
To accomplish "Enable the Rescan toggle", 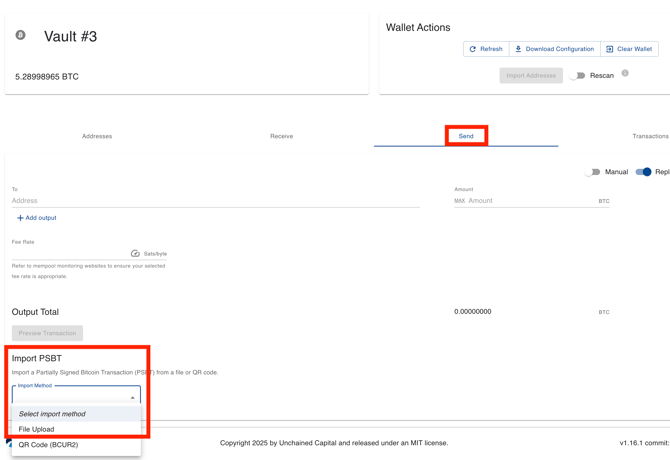I will click(x=578, y=76).
